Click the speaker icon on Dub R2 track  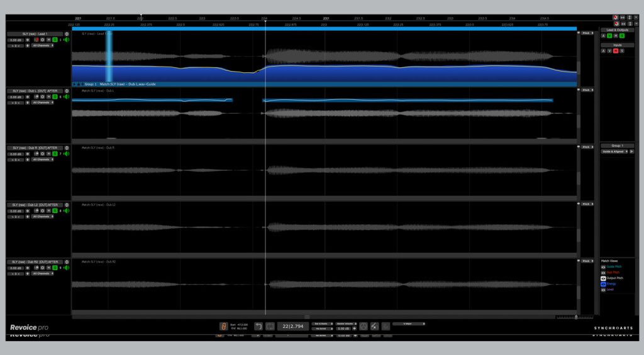(x=67, y=268)
